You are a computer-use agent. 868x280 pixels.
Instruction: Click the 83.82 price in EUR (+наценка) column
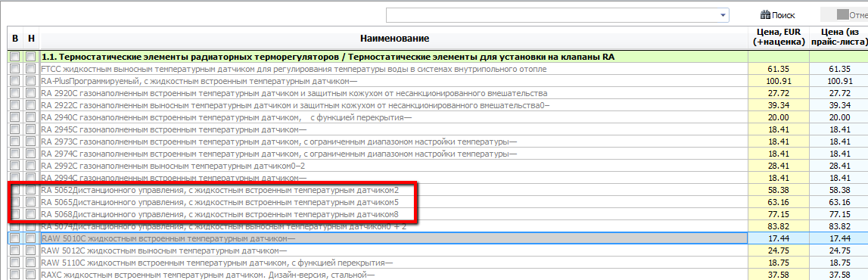[x=778, y=226]
